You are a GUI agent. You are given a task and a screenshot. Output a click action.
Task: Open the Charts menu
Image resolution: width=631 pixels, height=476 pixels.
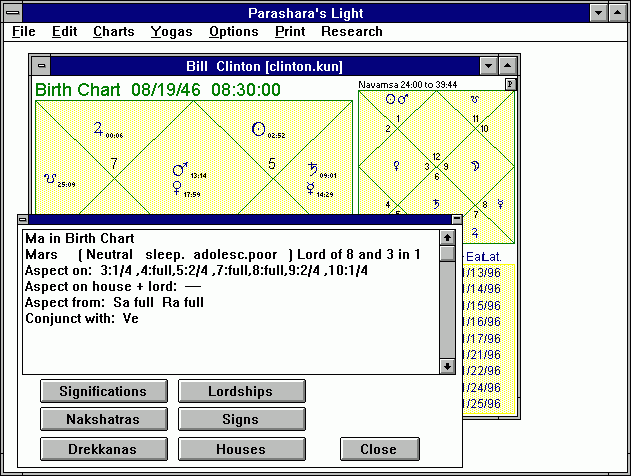[x=113, y=31]
